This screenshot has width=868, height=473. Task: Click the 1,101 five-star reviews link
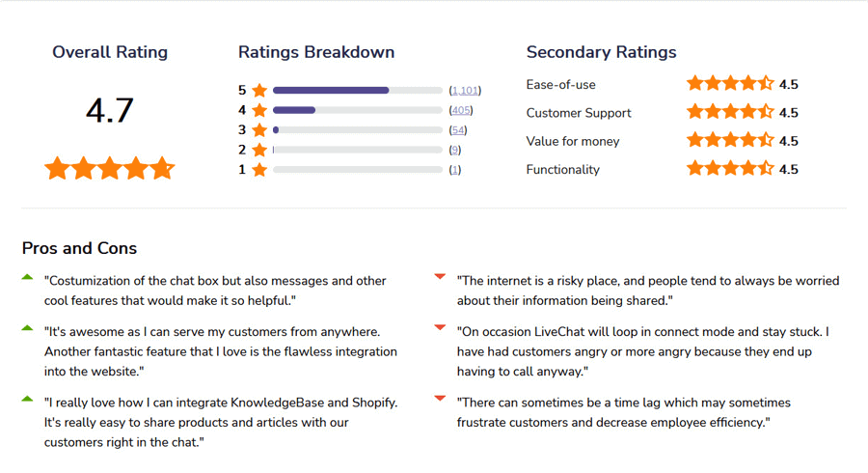(465, 91)
